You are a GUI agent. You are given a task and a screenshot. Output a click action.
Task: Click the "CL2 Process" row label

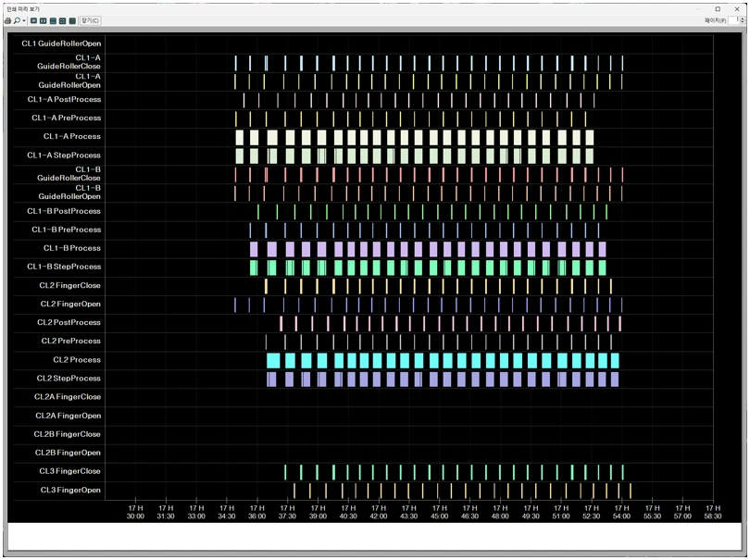(x=77, y=360)
